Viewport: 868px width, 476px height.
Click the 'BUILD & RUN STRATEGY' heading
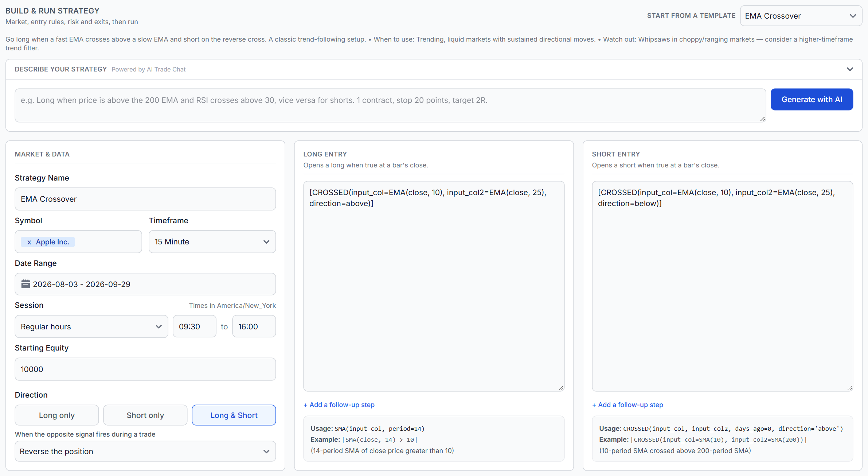(52, 11)
